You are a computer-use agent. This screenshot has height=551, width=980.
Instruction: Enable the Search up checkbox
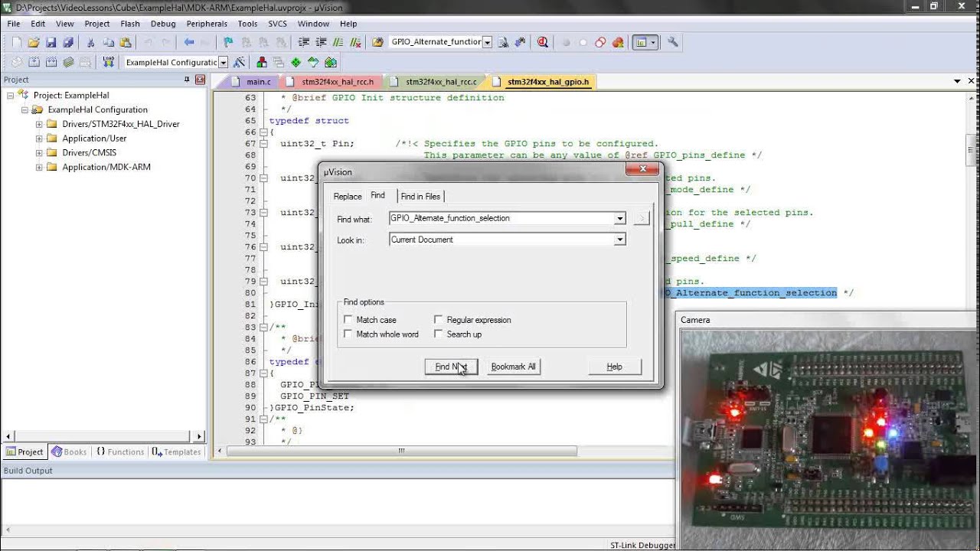click(439, 334)
